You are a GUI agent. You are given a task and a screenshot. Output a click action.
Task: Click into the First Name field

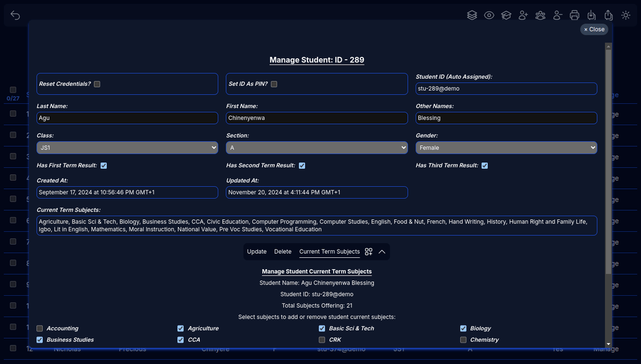pyautogui.click(x=316, y=118)
